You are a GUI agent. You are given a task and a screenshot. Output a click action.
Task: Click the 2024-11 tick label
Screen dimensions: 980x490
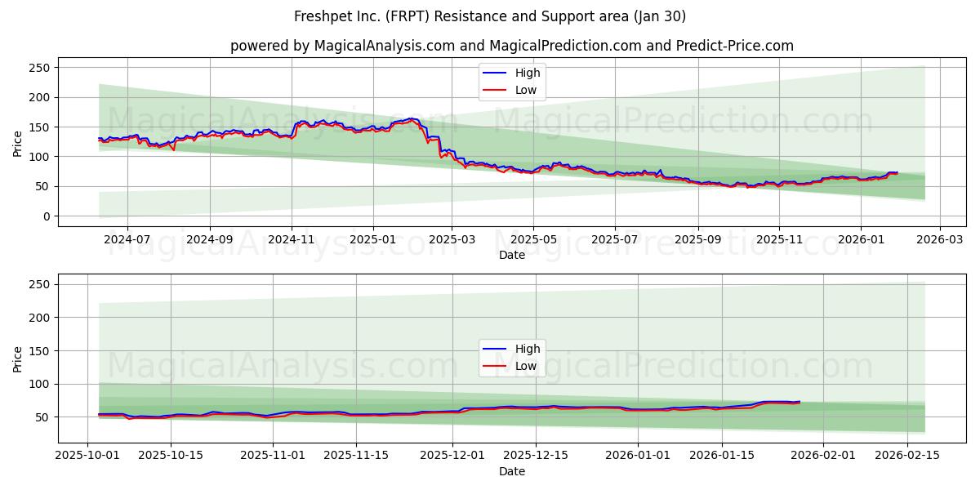tap(292, 239)
